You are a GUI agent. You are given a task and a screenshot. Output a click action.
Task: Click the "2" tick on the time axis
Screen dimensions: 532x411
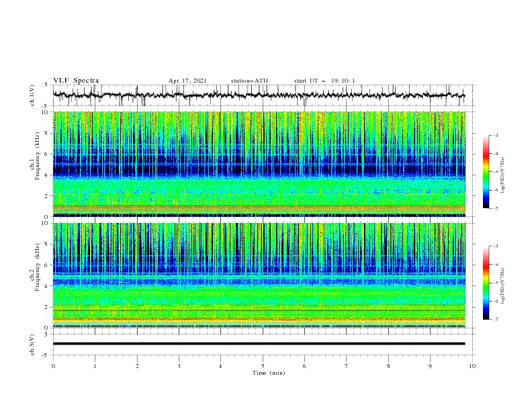click(137, 366)
